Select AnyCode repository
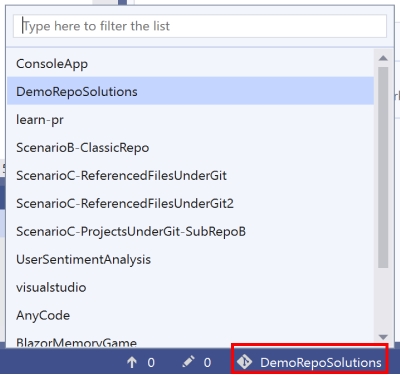400x375 pixels. click(x=190, y=315)
